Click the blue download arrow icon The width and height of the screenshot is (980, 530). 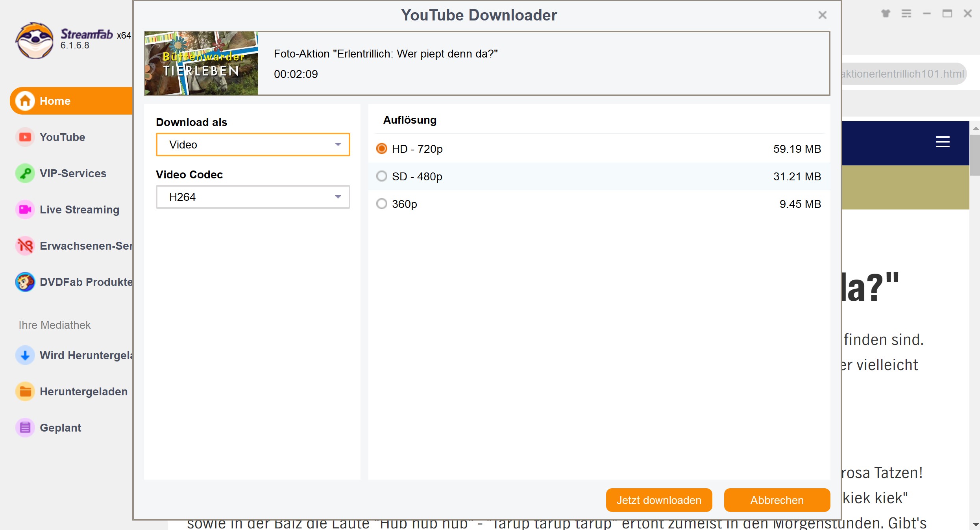point(25,355)
